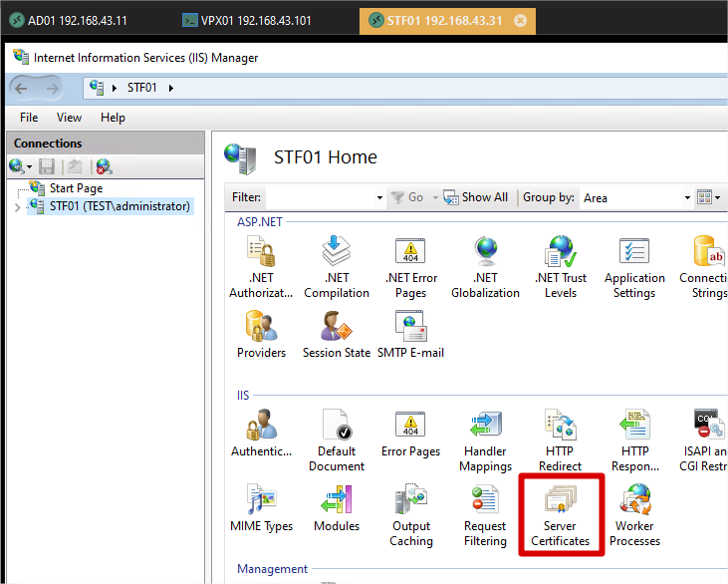Open Server Certificates feature
The width and height of the screenshot is (728, 584).
(x=561, y=515)
